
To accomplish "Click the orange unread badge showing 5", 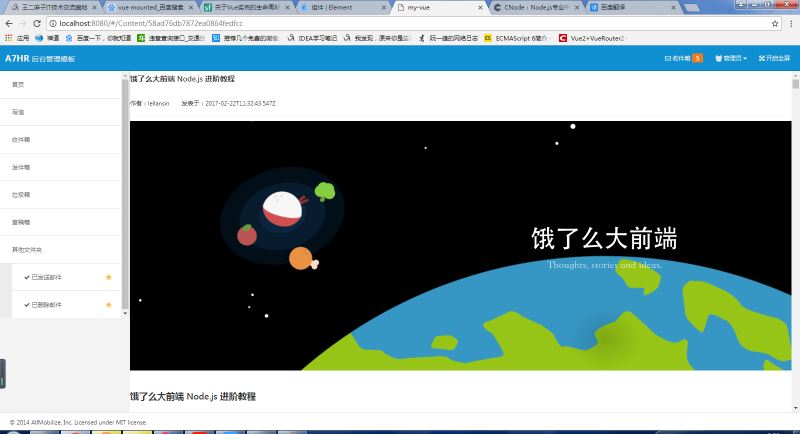I will tap(697, 59).
